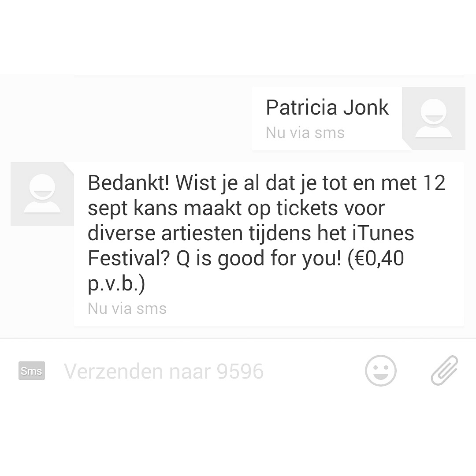The width and height of the screenshot is (476, 476).
Task: Click the "p.v.b.)" text on the last line
Action: [116, 284]
